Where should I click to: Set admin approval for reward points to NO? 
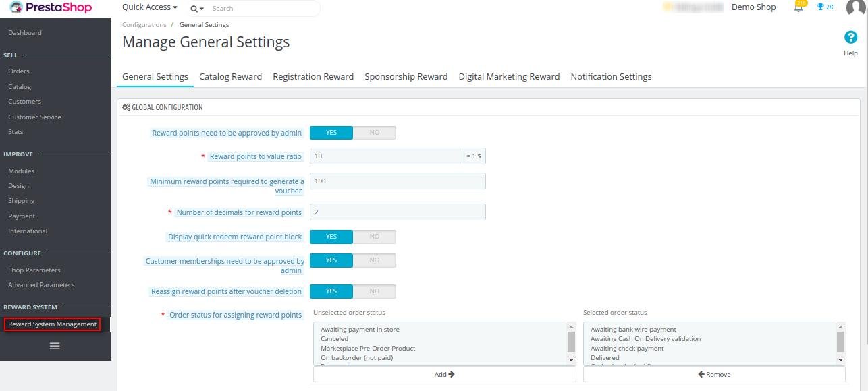(374, 133)
